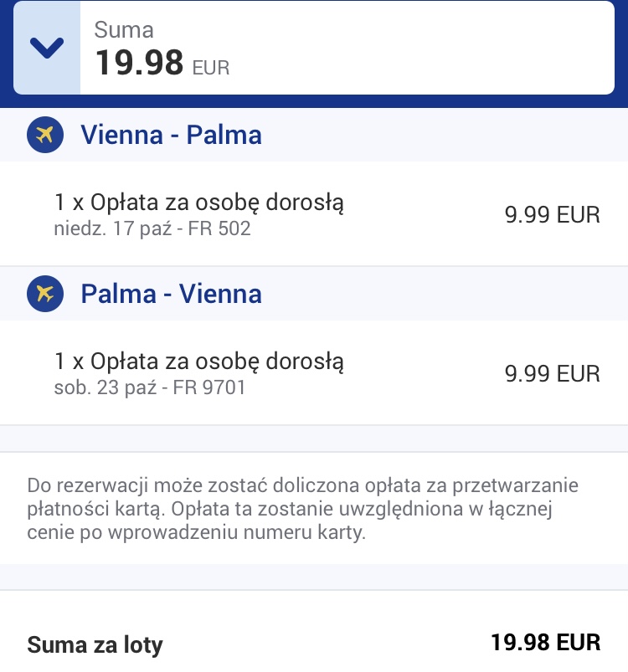
Task: Click the Suma za loty 19.98 EUR amount
Action: click(x=545, y=643)
